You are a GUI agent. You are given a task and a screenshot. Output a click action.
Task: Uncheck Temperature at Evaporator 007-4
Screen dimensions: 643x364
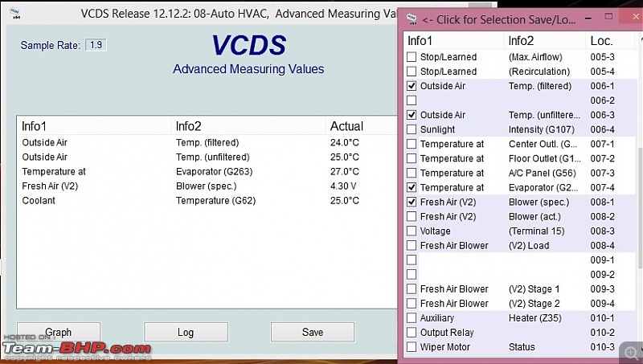pyautogui.click(x=412, y=187)
